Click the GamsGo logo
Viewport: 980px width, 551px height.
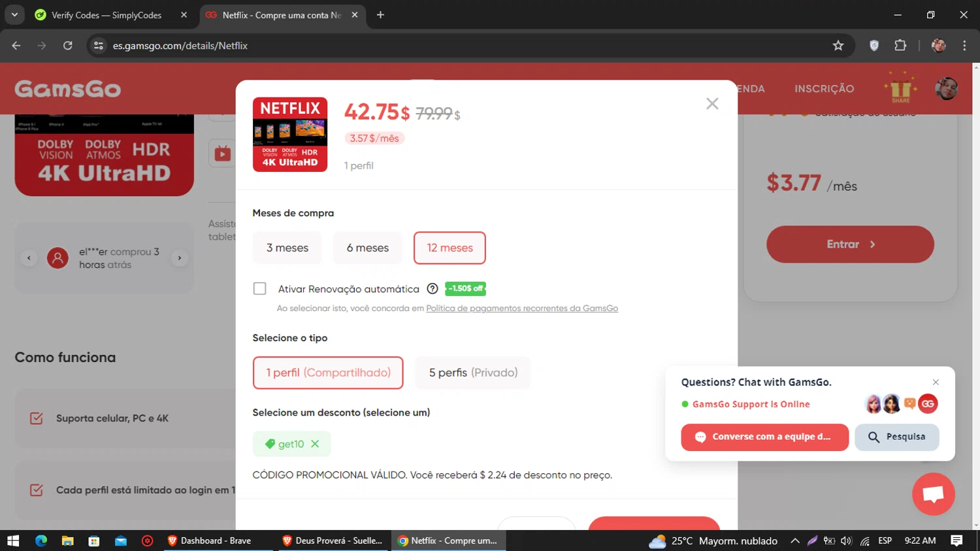[x=68, y=89]
